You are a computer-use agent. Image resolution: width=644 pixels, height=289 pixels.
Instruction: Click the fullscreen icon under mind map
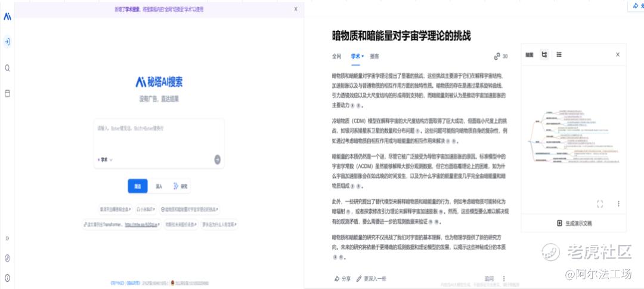pos(600,204)
